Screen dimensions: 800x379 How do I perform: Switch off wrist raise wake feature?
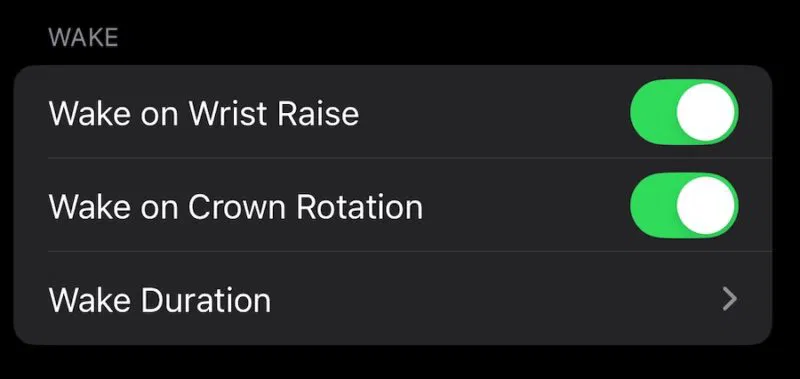point(684,112)
